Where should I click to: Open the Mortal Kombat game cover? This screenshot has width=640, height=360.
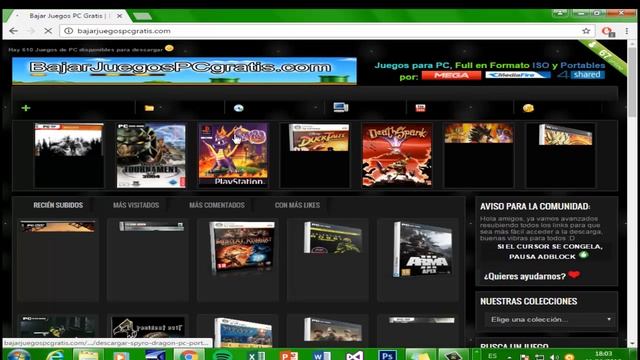[242, 247]
